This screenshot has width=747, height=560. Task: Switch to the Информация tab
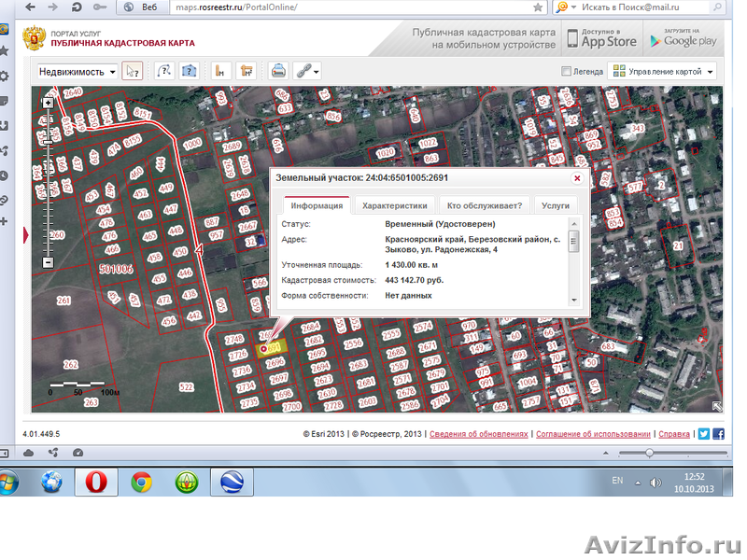click(317, 205)
